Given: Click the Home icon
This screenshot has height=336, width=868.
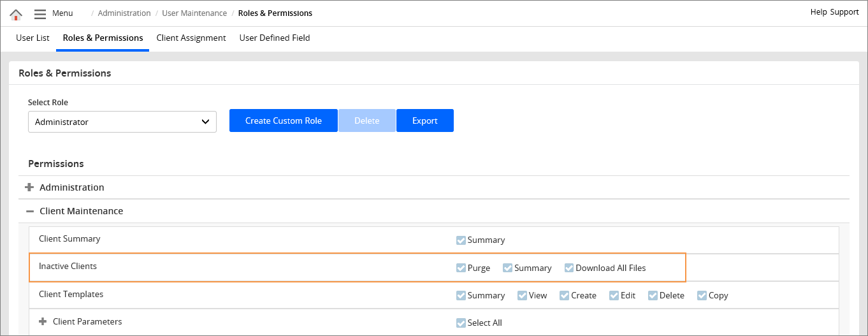Looking at the screenshot, I should coord(16,14).
